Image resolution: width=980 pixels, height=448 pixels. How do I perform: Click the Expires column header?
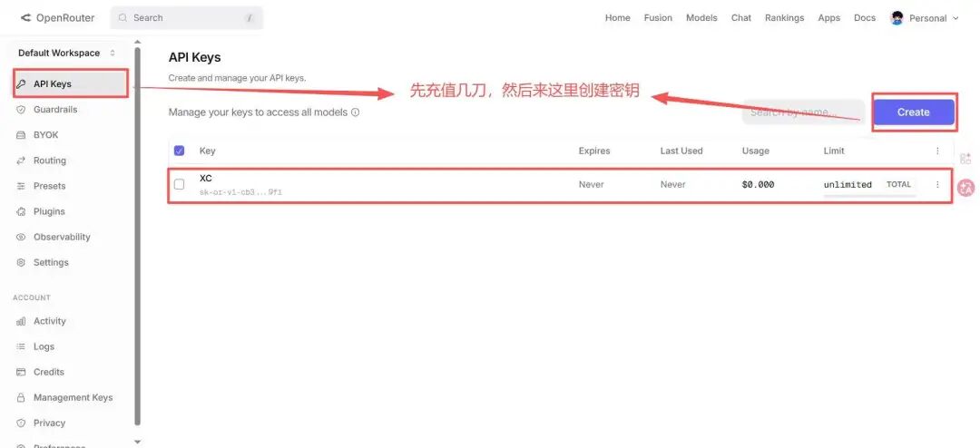(594, 151)
